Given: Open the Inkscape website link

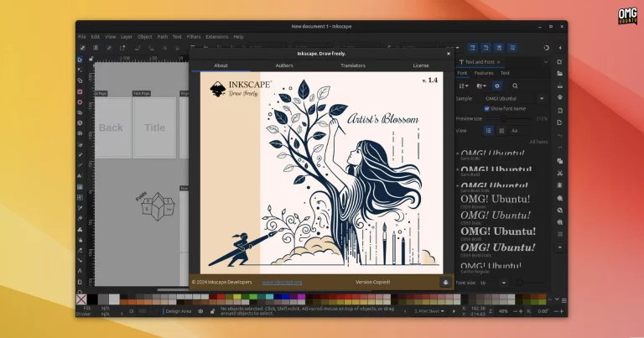Looking at the screenshot, I should (282, 282).
